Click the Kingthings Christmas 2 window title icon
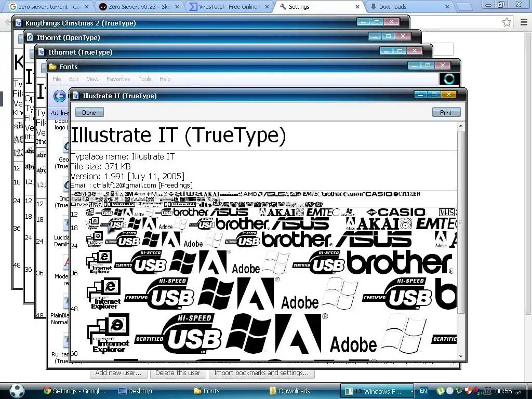 [18, 23]
